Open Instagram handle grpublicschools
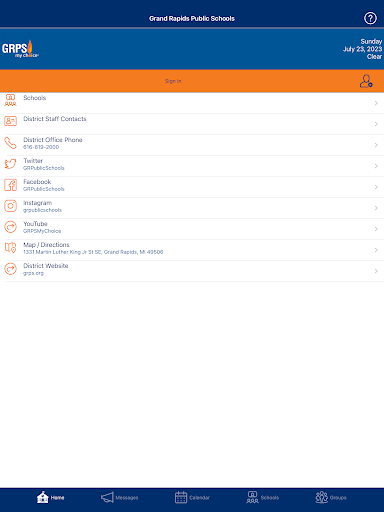The image size is (384, 512). (42, 210)
